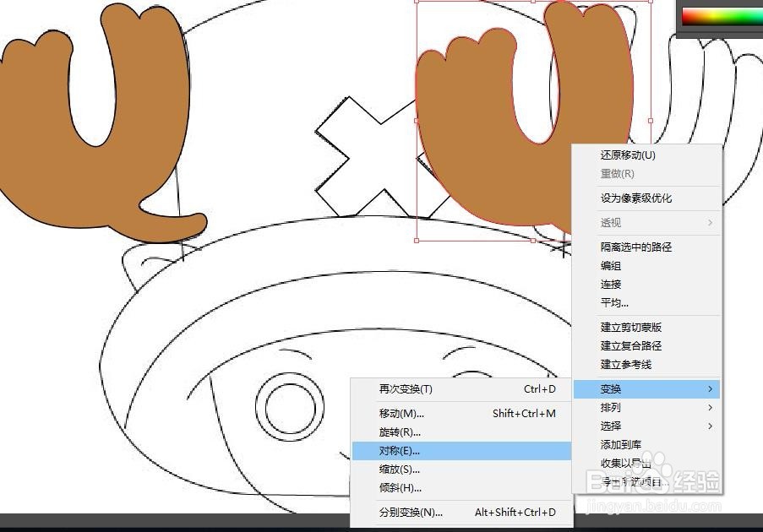Choose 编组 from the context menu

pyautogui.click(x=646, y=265)
